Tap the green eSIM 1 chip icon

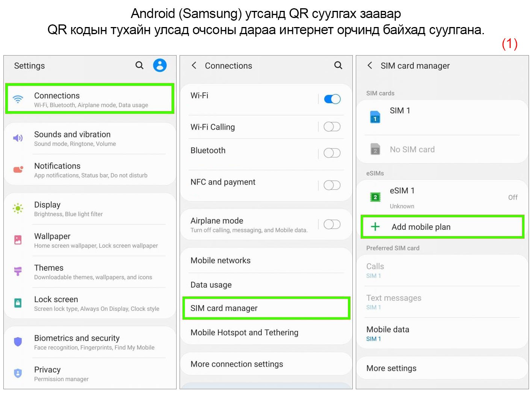[x=375, y=197]
